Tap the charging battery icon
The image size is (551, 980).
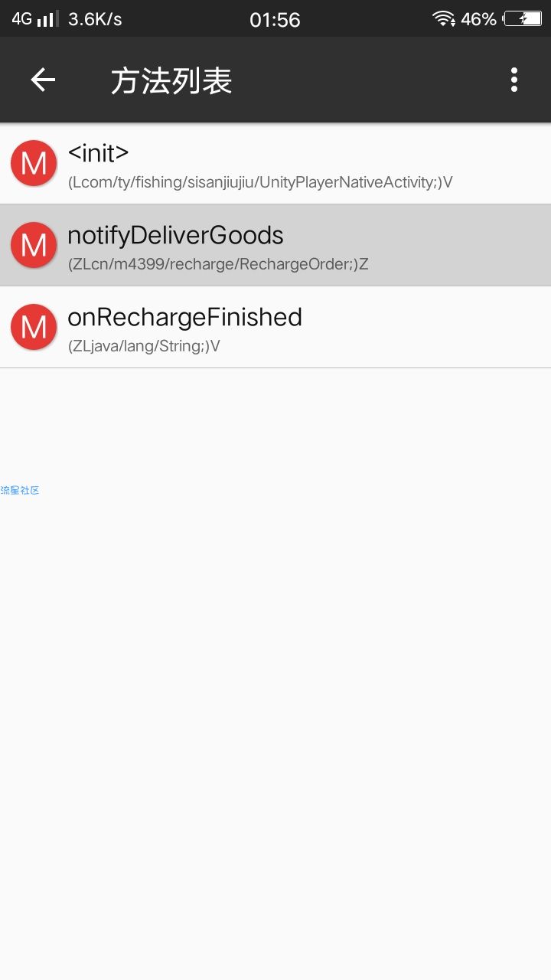coord(523,18)
